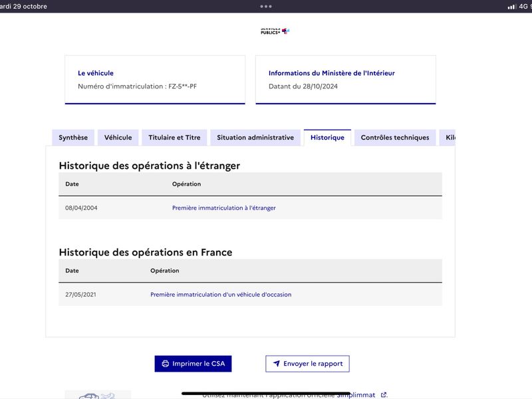Click the Imprimer le CSA button
This screenshot has width=532, height=399.
click(193, 364)
